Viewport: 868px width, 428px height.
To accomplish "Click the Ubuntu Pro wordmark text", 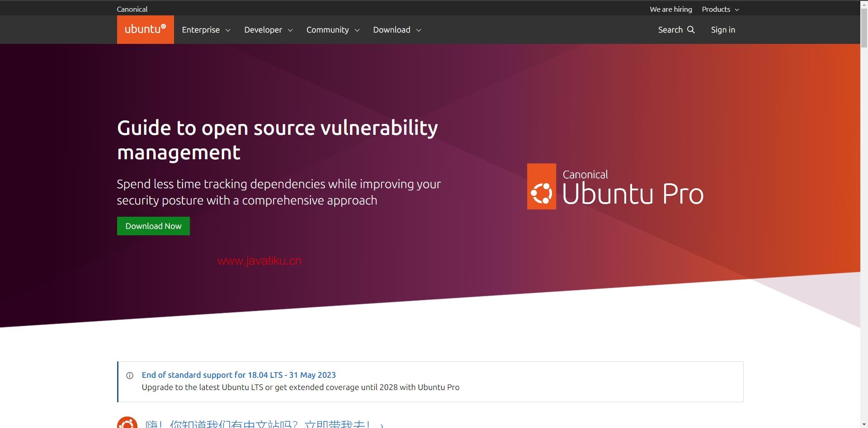I will point(633,194).
